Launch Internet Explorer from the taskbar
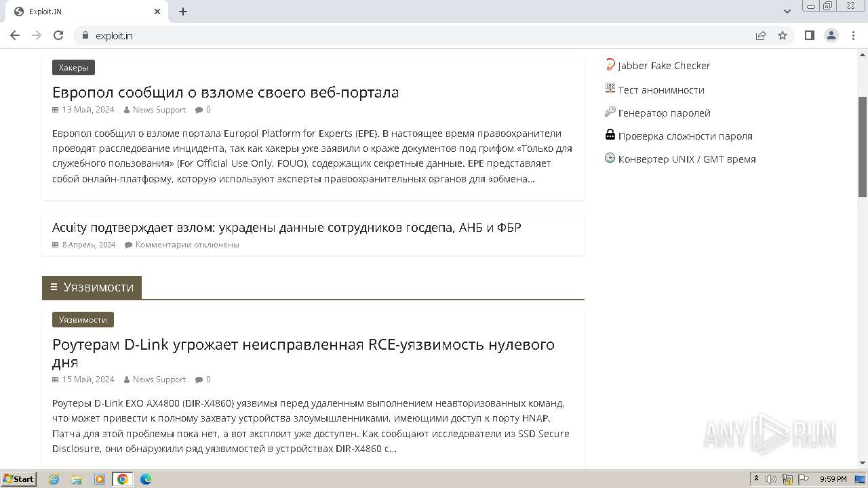868x488 pixels. click(x=54, y=479)
